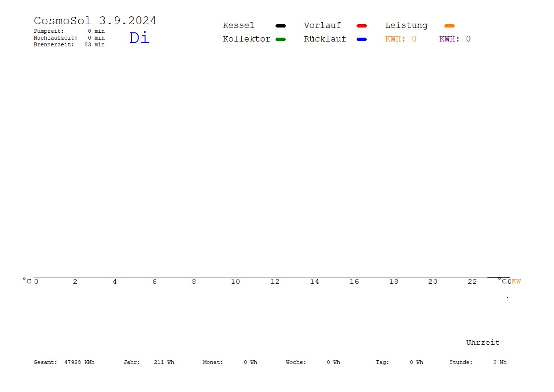Click the '83 min' Brennerzeit value
This screenshot has height=392, width=554.
(95, 44)
